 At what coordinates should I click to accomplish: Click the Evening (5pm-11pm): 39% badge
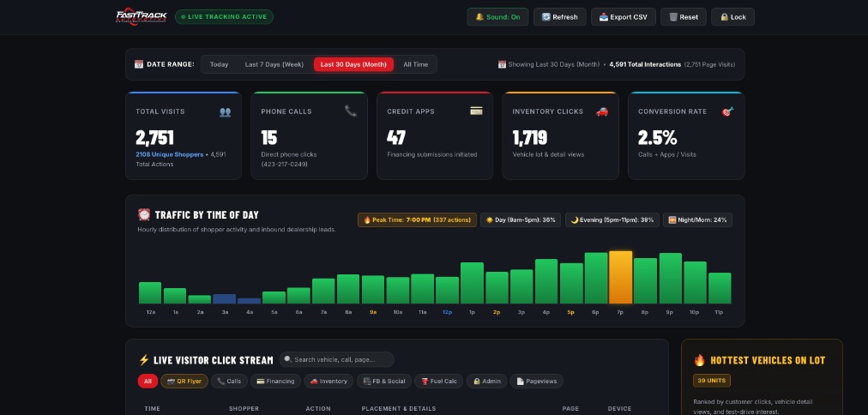coord(612,220)
